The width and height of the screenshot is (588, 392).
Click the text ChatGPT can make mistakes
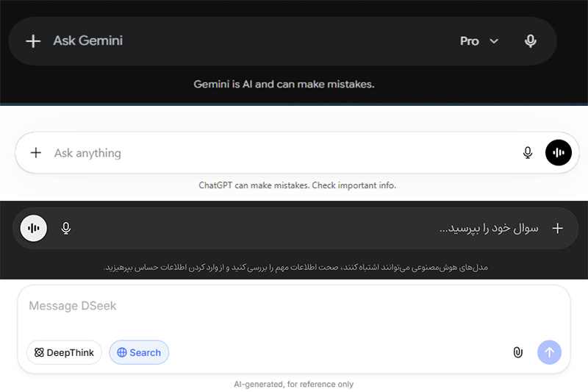point(254,185)
